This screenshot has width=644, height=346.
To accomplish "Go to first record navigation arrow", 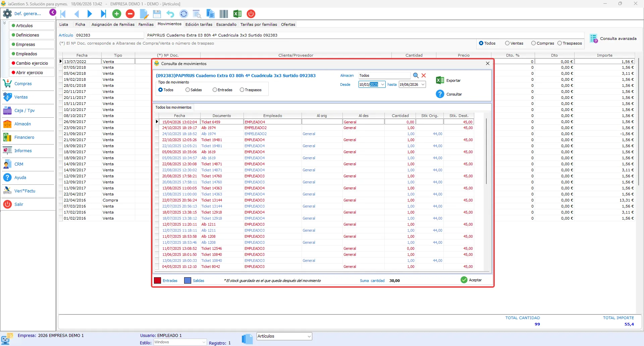I will pyautogui.click(x=63, y=14).
